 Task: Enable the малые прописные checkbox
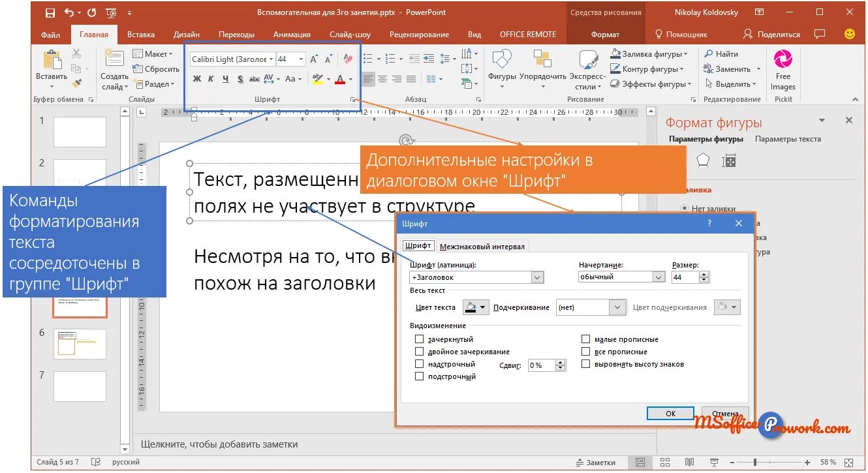coord(585,339)
